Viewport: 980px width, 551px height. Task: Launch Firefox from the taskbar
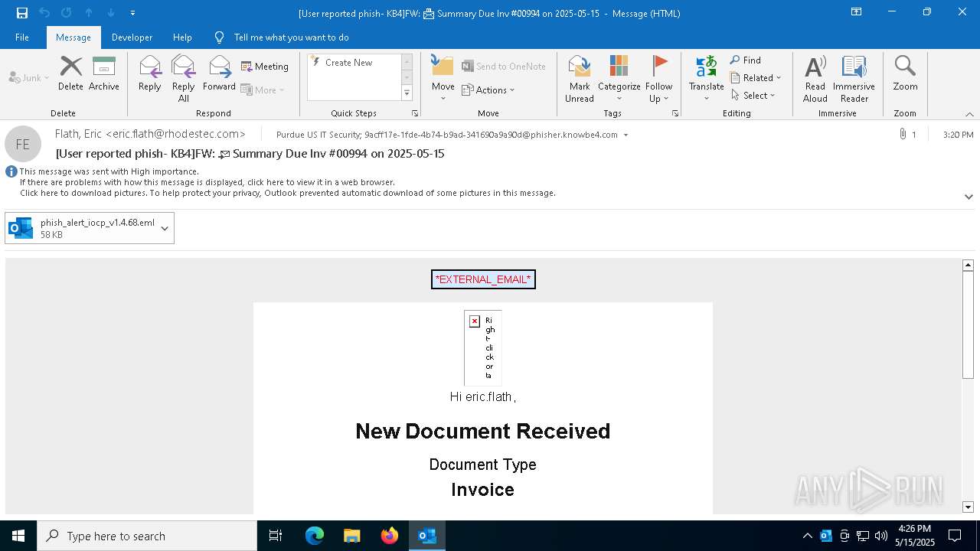click(390, 536)
